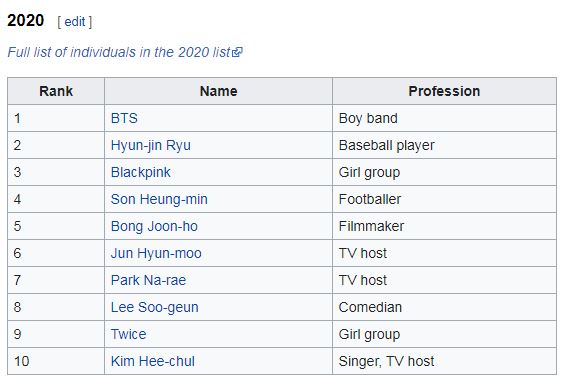Open the Twice article link
The width and height of the screenshot is (567, 383).
(128, 334)
